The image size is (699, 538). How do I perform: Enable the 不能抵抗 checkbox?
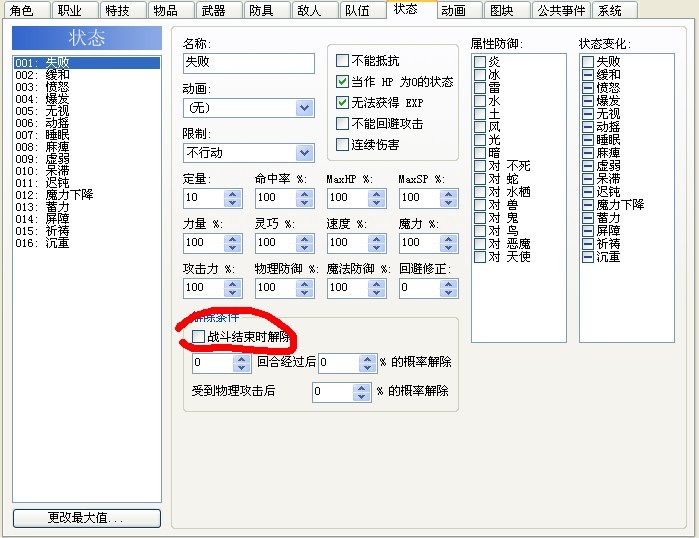coord(342,60)
